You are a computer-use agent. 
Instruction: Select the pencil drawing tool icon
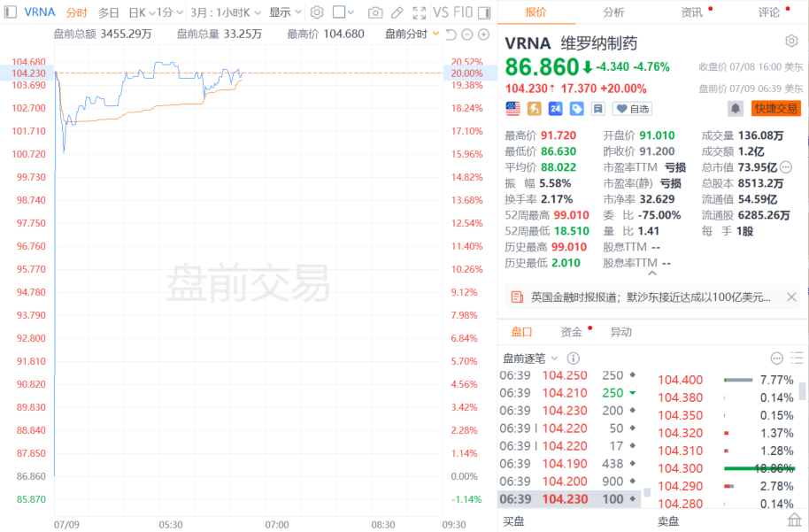(x=397, y=12)
